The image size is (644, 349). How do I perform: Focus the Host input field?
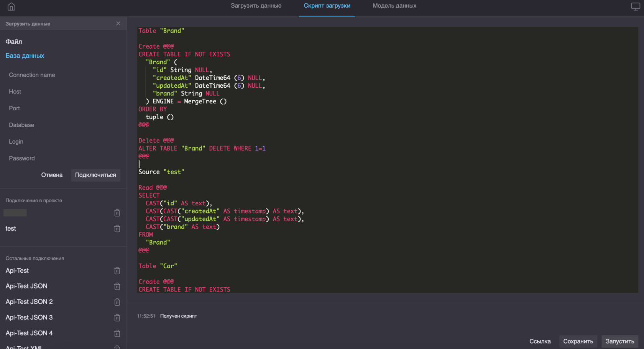point(63,92)
